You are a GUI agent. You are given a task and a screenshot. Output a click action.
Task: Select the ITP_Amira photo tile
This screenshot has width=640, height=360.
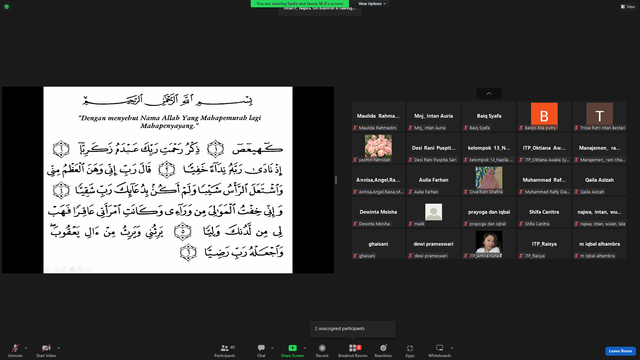click(489, 244)
